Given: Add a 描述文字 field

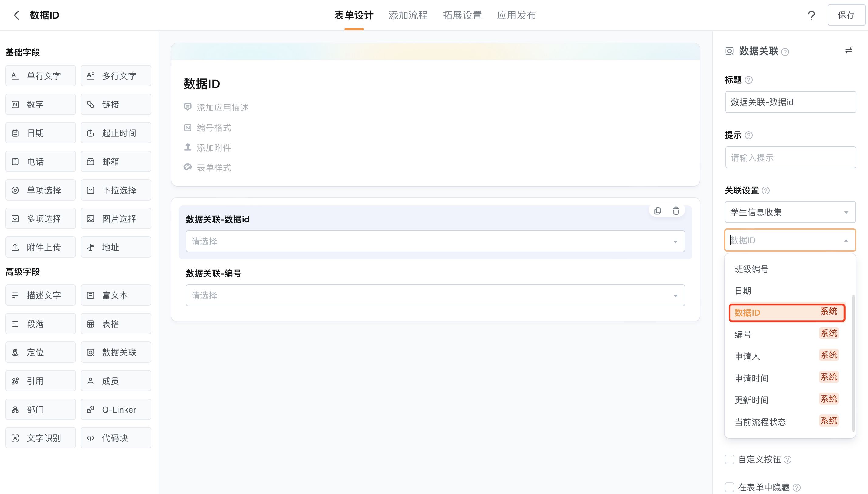Looking at the screenshot, I should click(x=41, y=295).
